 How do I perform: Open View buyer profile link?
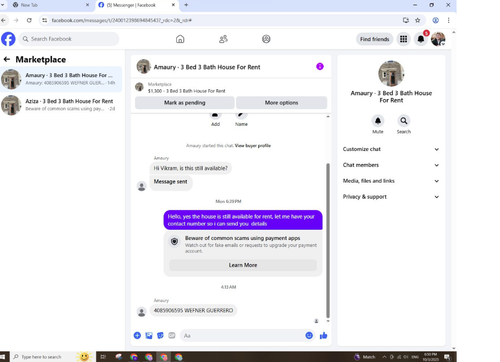click(253, 146)
